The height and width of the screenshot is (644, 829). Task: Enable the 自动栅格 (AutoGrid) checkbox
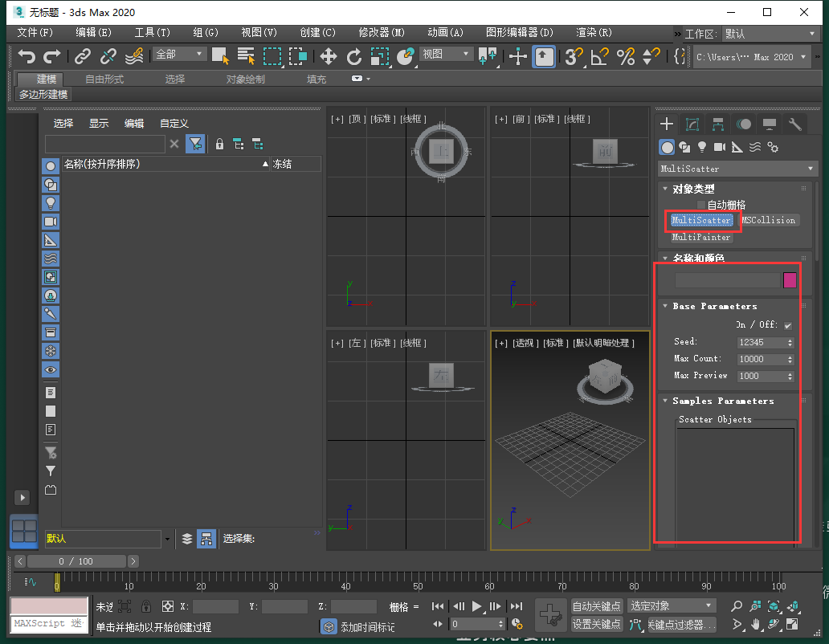tap(700, 203)
